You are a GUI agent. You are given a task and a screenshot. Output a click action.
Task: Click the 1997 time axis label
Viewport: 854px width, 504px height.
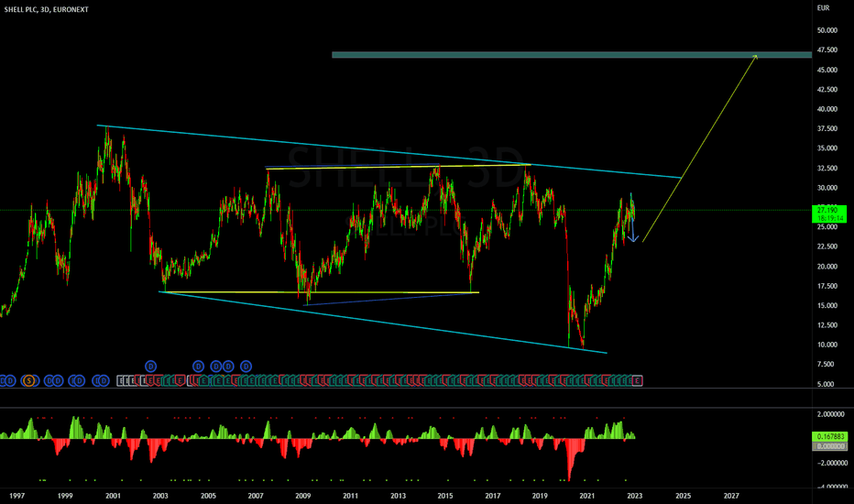click(16, 495)
